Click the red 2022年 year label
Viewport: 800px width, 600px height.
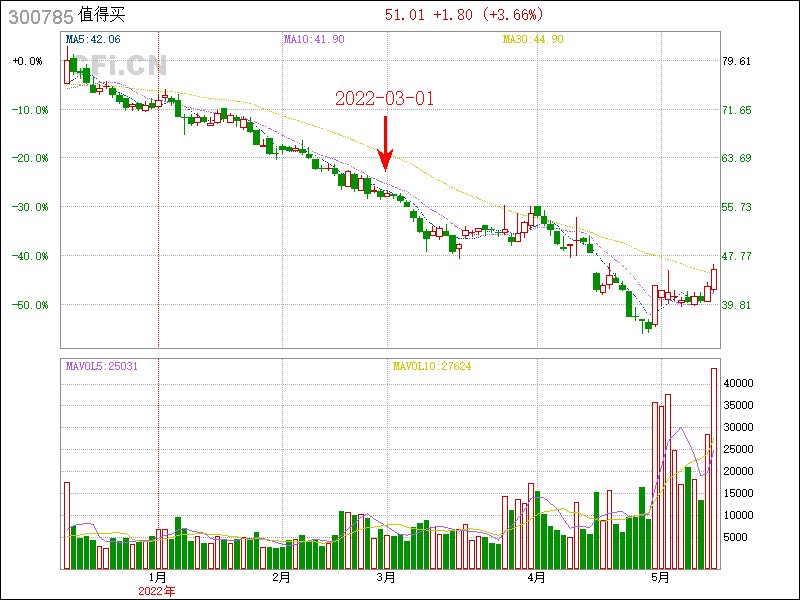(x=156, y=591)
